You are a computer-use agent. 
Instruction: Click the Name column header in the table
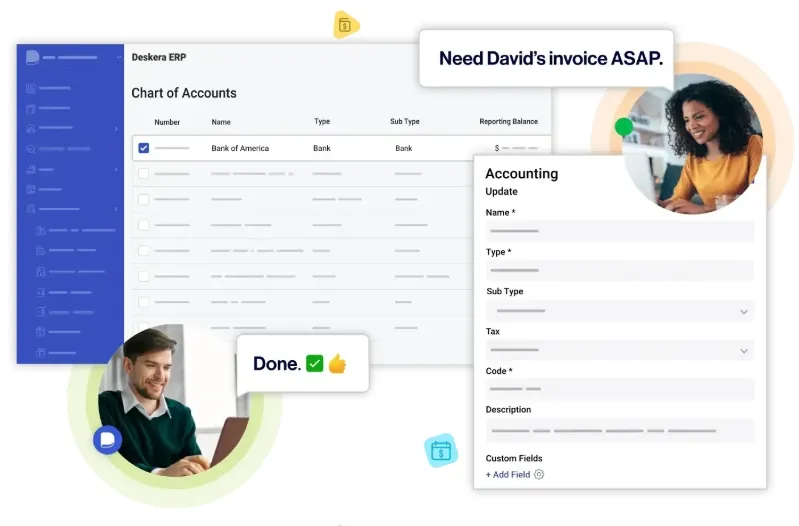click(x=221, y=122)
